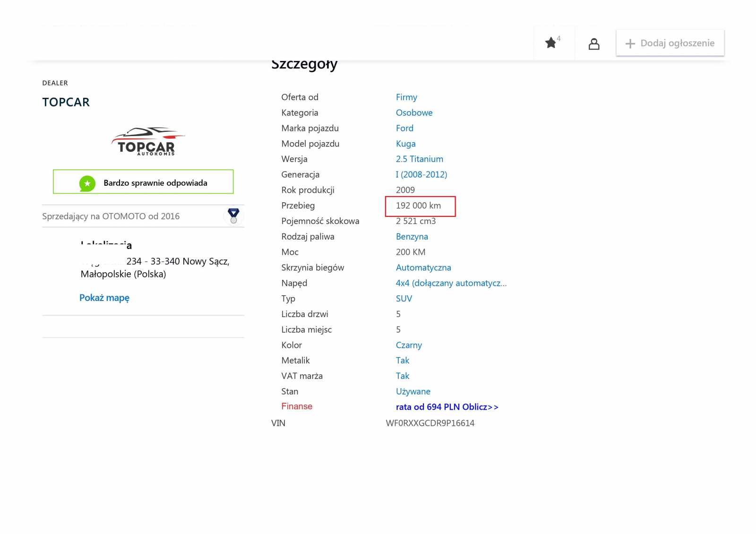The height and width of the screenshot is (534, 756).
Task: Click the SUV body type link
Action: 404,299
